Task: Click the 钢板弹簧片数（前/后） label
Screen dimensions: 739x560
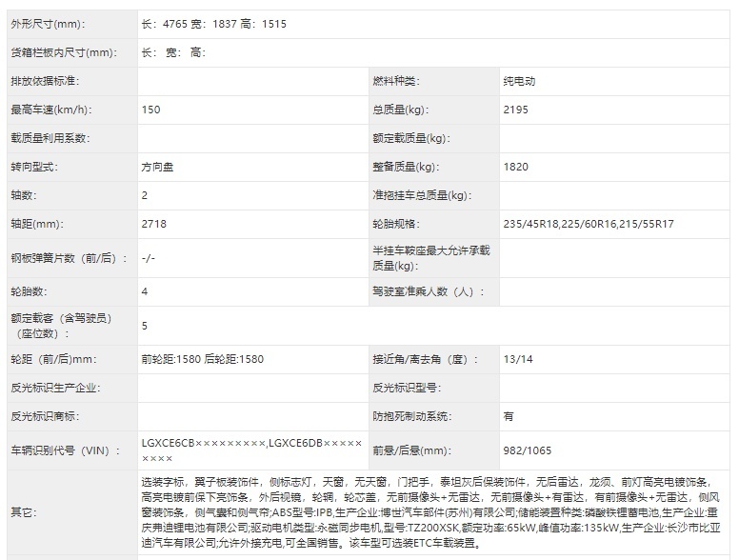Action: (69, 258)
